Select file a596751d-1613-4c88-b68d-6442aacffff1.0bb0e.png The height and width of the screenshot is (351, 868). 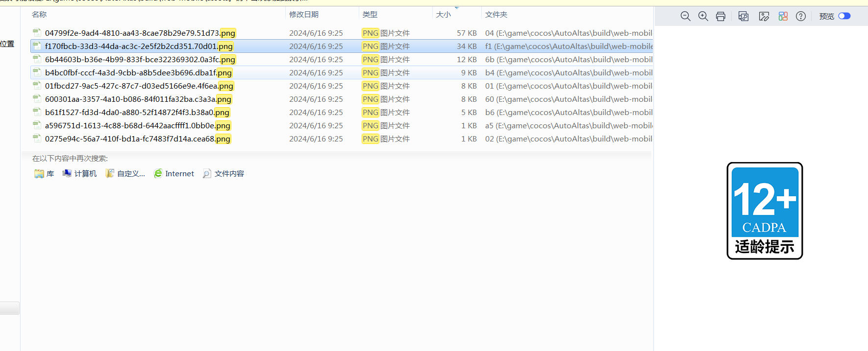138,125
